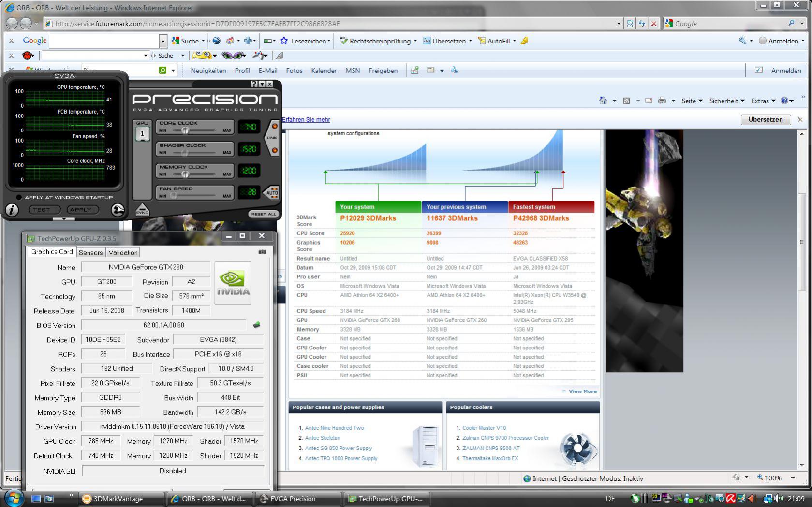The height and width of the screenshot is (507, 812).
Task: Open the Seite dropdown menu
Action: tap(692, 101)
